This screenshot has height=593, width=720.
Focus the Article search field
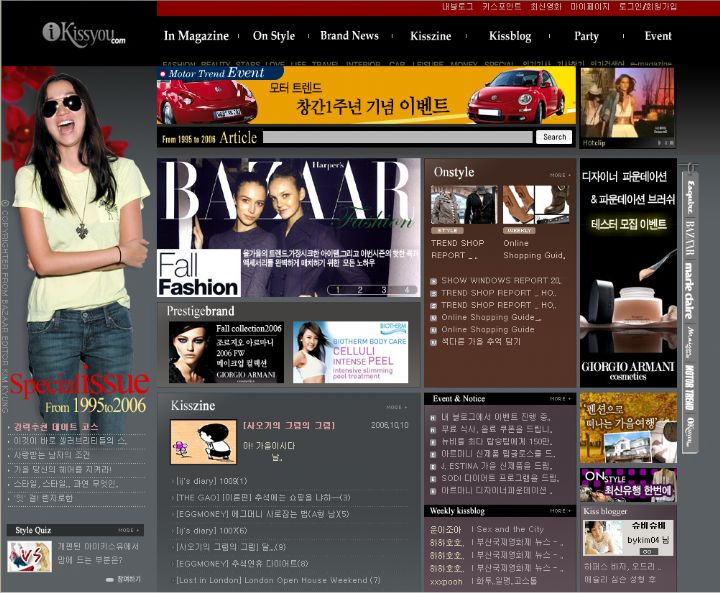click(x=398, y=137)
